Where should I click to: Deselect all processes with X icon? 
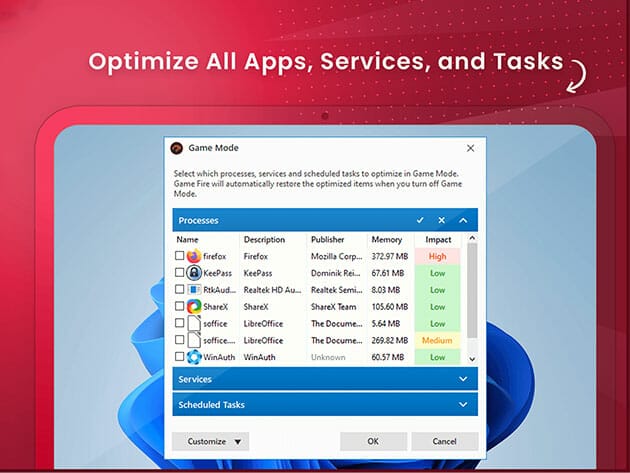(x=441, y=220)
